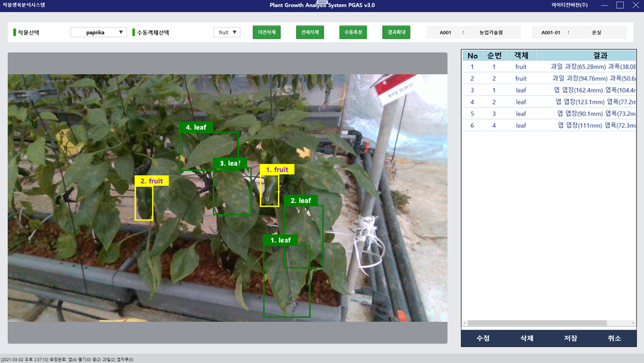644x363 pixels.
Task: Click the 이전삭제 button
Action: click(266, 32)
